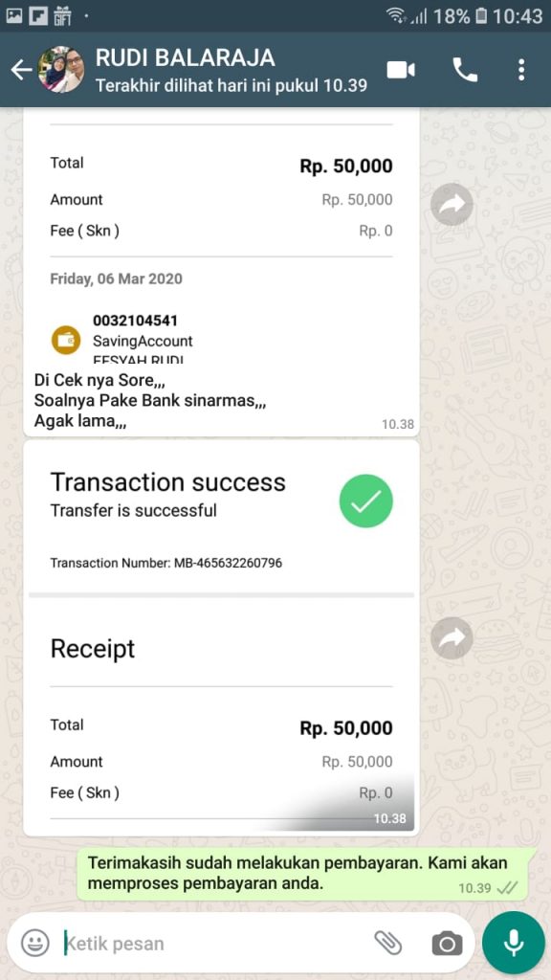The width and height of the screenshot is (551, 980).
Task: Open Rudi Balaraja's profile photo
Action: pos(60,70)
